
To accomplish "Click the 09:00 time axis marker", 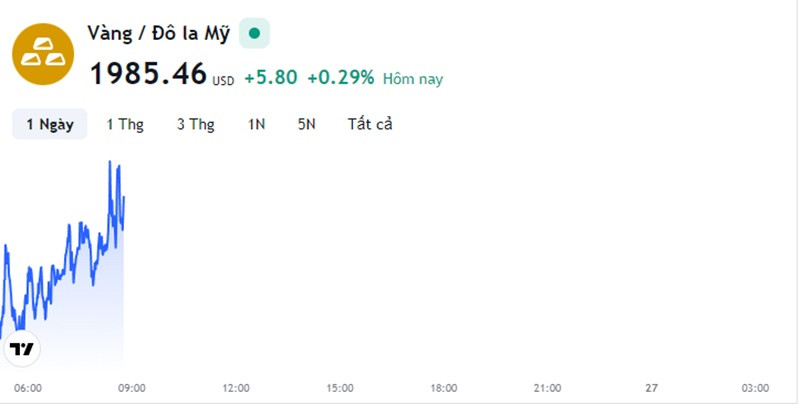I will 132,388.
